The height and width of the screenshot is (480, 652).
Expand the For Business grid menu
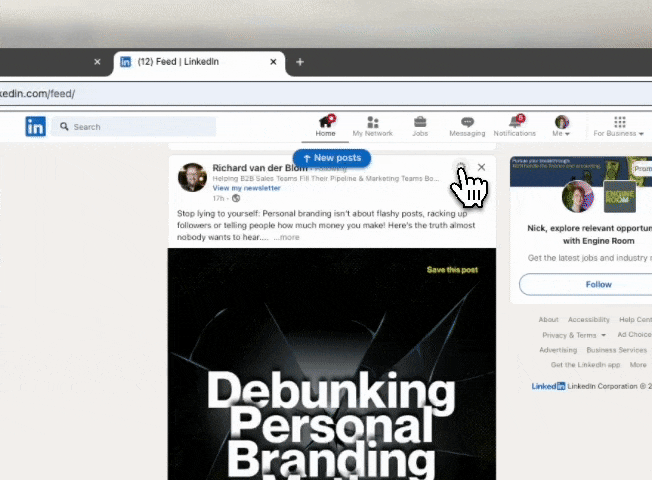coord(619,126)
